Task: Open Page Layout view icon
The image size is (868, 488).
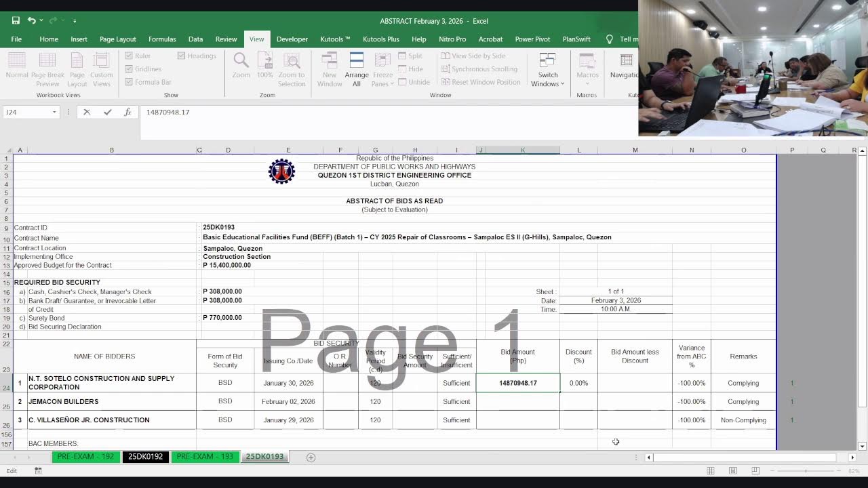Action: 77,70
